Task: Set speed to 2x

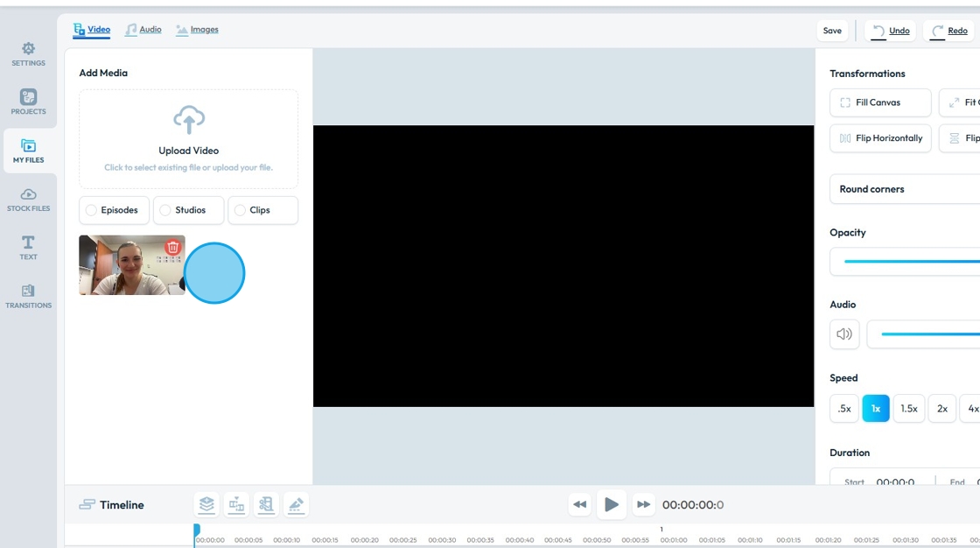Action: 941,409
